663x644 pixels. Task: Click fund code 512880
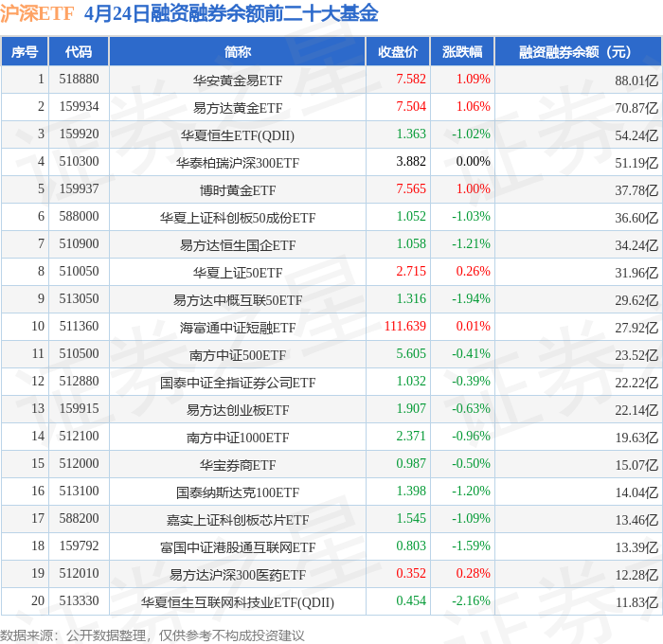79,382
